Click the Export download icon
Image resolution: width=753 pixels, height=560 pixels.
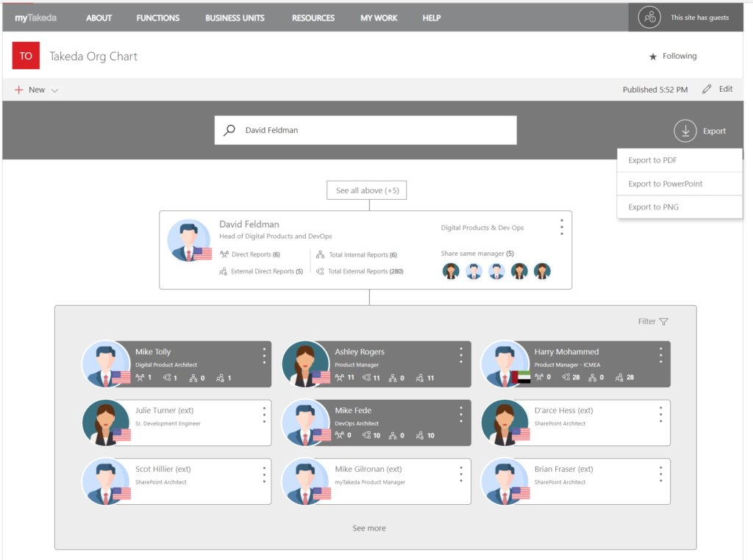tap(685, 131)
